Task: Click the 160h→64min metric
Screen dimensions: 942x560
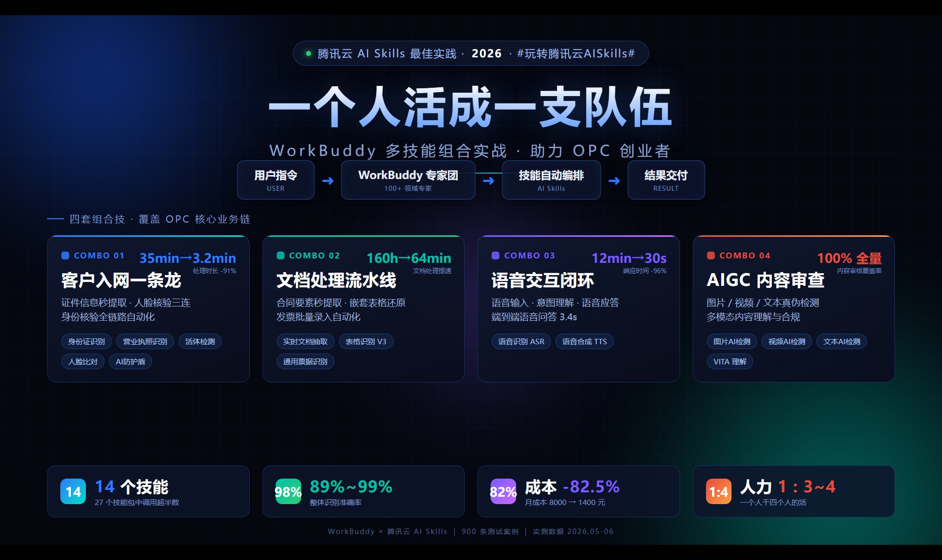Action: [409, 258]
